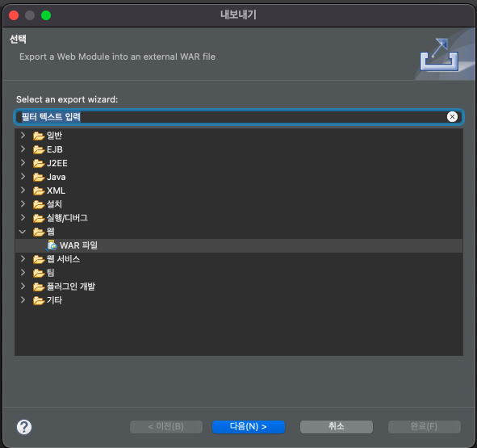The image size is (477, 448).
Task: Select the 일반 label
Action: (54, 136)
